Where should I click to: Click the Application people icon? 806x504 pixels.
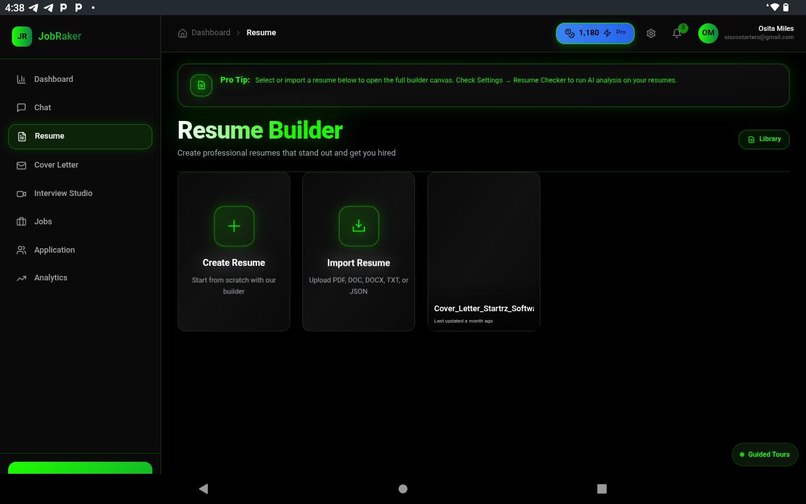click(x=21, y=250)
